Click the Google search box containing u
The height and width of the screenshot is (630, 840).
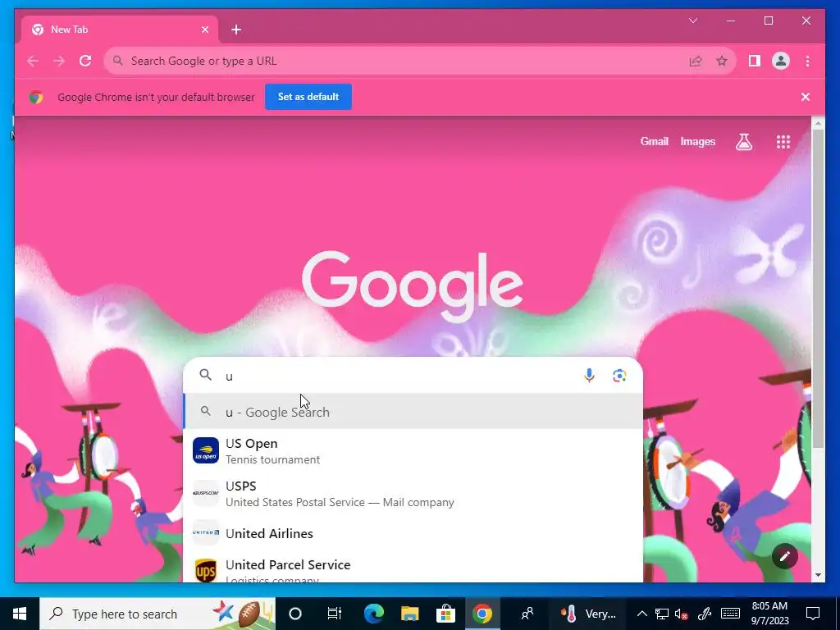click(x=413, y=376)
